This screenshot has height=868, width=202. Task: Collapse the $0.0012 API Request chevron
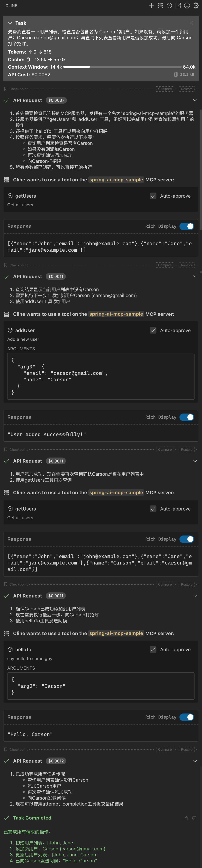click(195, 761)
